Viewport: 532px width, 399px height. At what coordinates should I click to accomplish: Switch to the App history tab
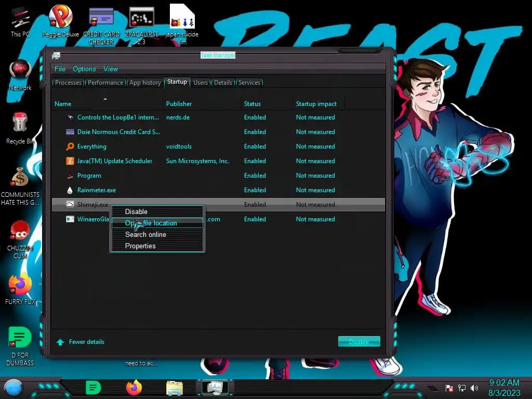[145, 83]
